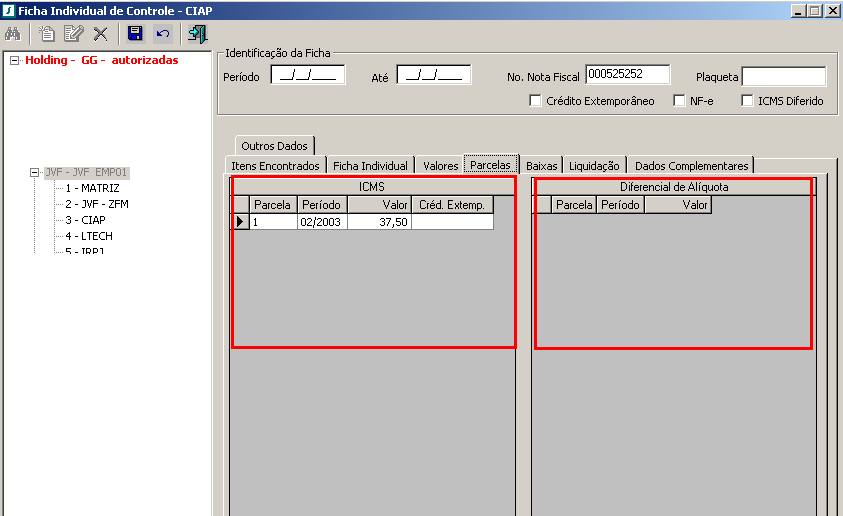Click the 02/2003 período cell

[322, 222]
